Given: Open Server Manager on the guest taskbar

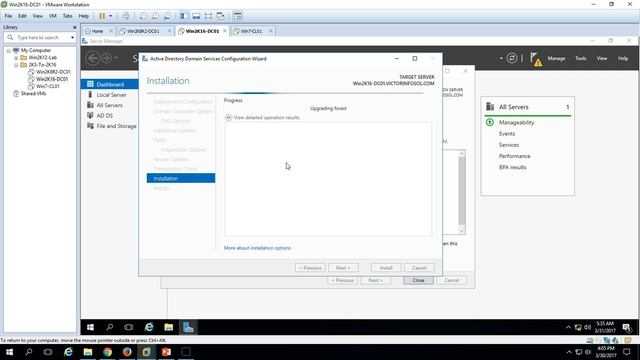Looking at the screenshot, I should point(188,327).
